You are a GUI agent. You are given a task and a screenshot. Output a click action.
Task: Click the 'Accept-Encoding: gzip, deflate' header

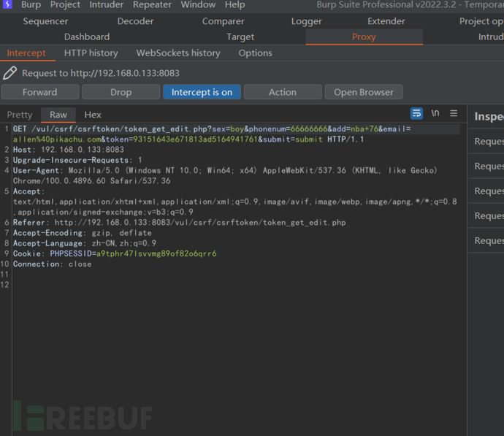(83, 233)
